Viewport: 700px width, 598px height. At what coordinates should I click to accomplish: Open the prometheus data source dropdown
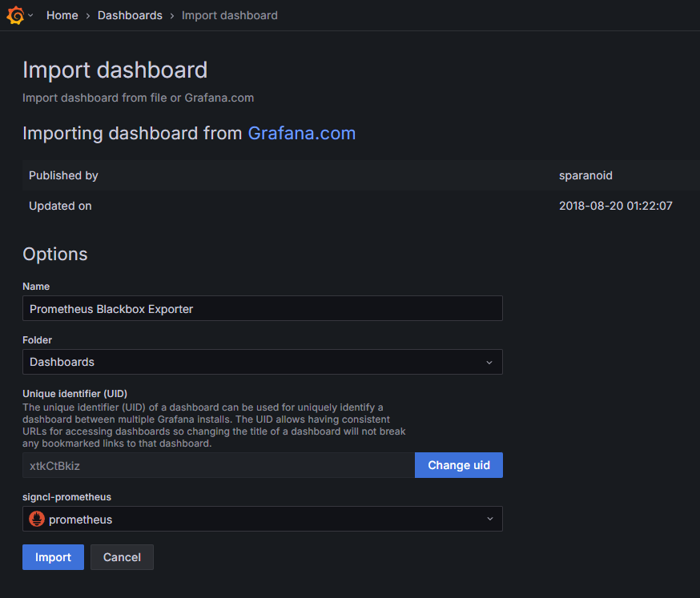tap(263, 519)
